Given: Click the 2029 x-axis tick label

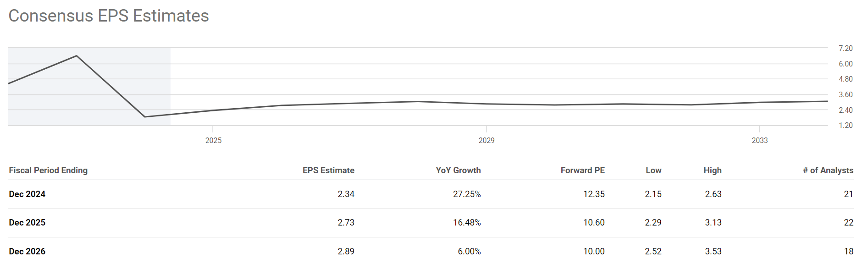Looking at the screenshot, I should [x=487, y=140].
